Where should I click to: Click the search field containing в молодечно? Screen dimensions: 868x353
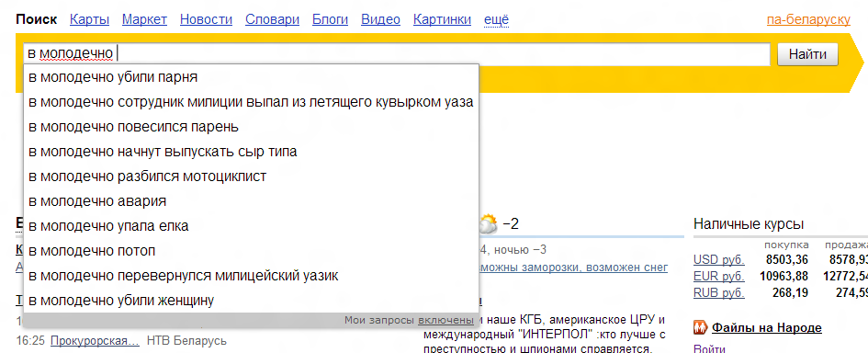click(397, 54)
